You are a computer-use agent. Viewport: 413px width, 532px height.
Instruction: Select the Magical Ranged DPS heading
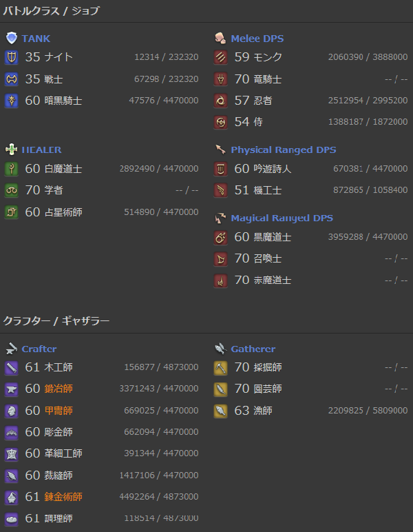[282, 218]
